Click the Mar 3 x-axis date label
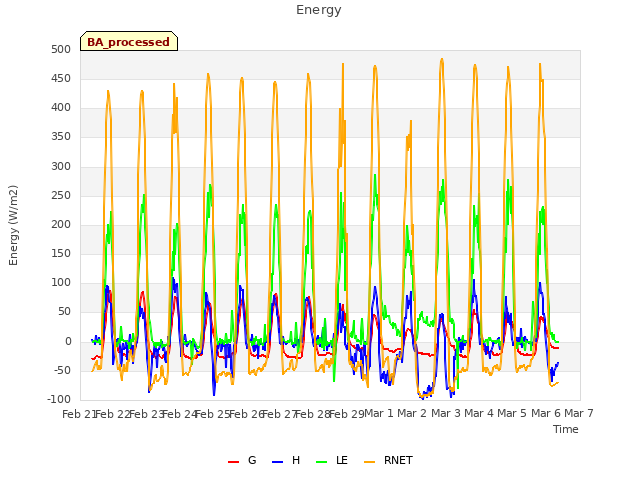Viewport: 640px width, 480px height. 446,414
